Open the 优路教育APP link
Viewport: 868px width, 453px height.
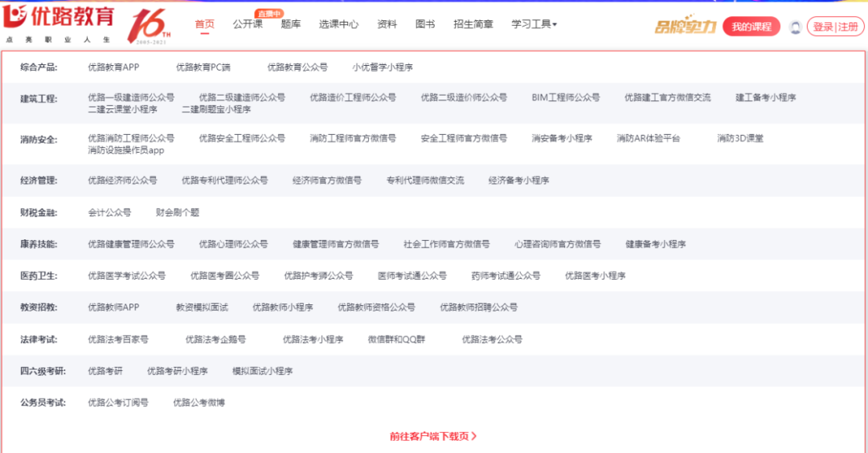click(113, 67)
